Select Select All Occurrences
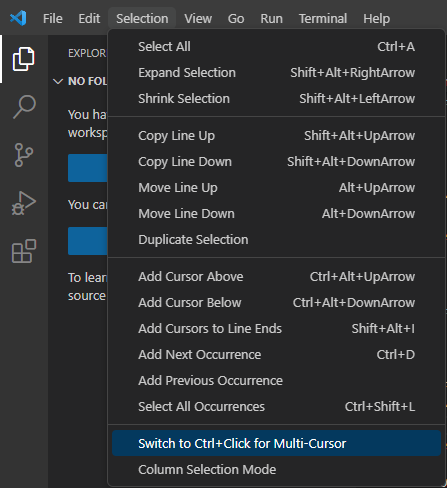 pyautogui.click(x=277, y=407)
